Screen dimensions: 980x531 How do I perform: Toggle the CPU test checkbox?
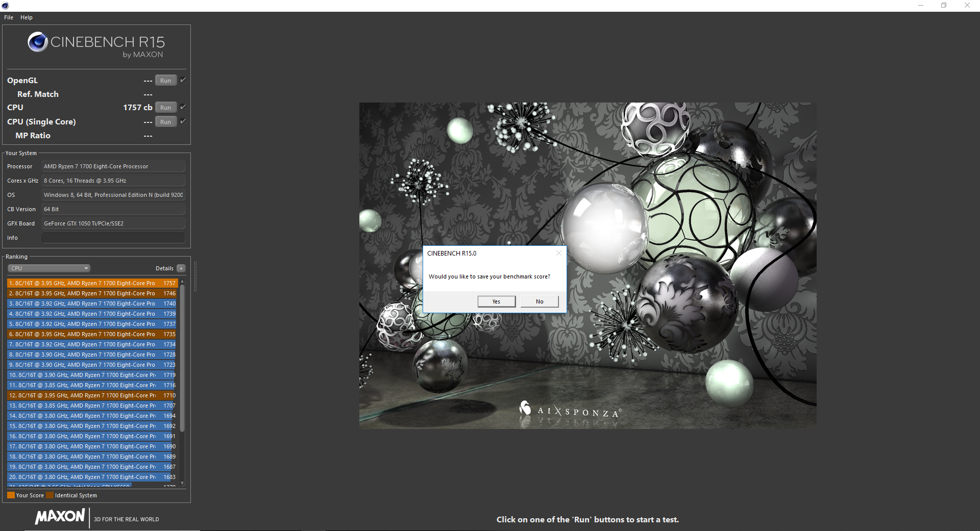pos(183,107)
